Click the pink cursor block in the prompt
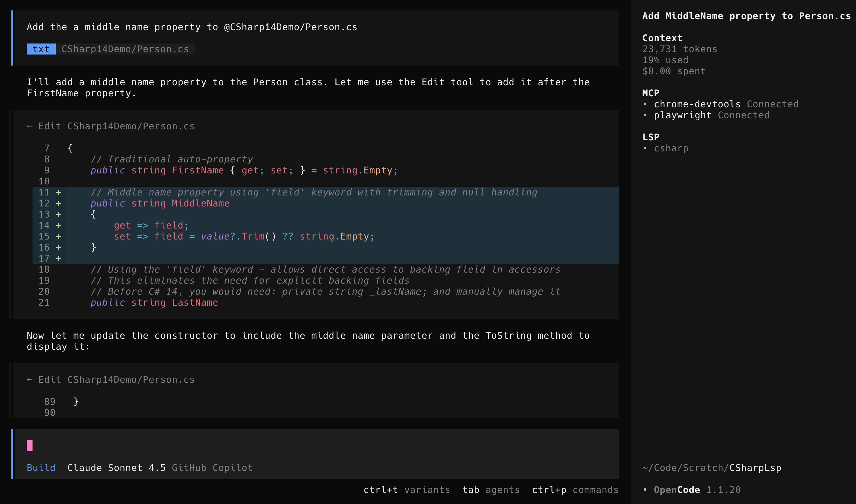Image resolution: width=856 pixels, height=504 pixels. pyautogui.click(x=30, y=446)
